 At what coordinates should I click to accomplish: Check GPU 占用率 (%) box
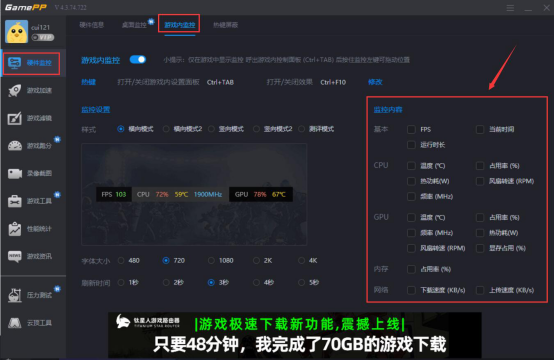click(480, 218)
